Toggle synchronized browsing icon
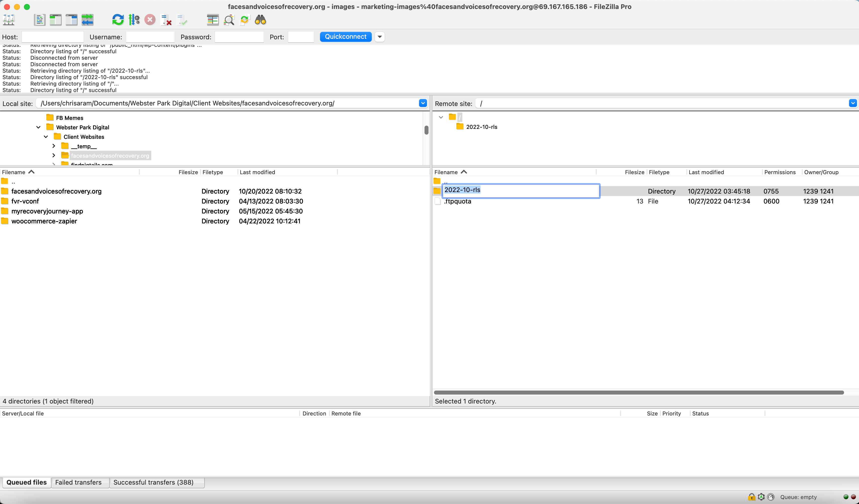The height and width of the screenshot is (504, 859). tap(245, 20)
